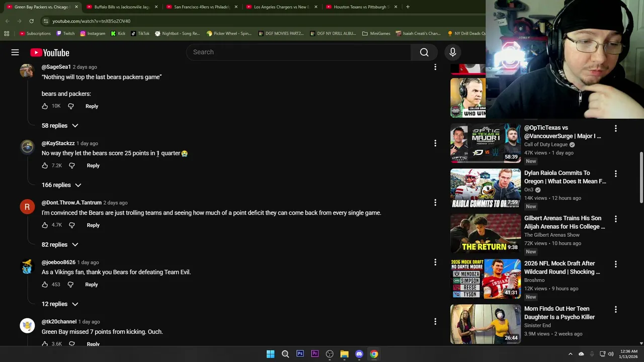Reply to the @Dont.Throw.A.Tantrum comment

point(93,225)
